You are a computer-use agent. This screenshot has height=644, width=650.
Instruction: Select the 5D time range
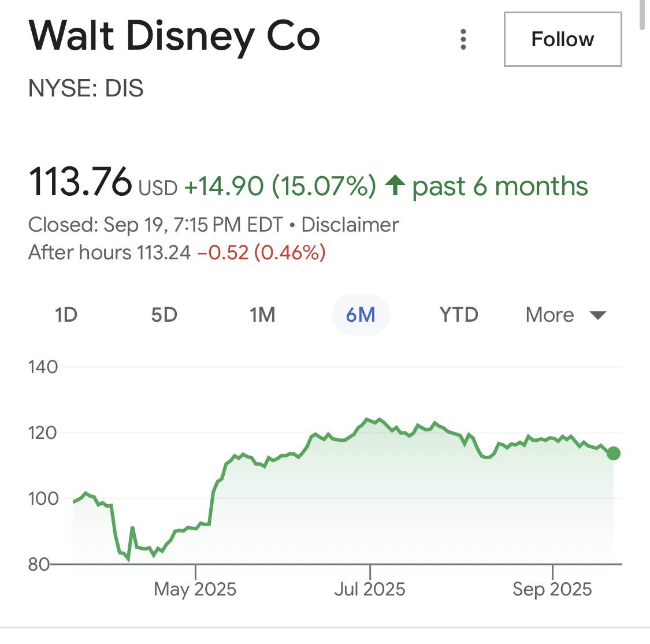(164, 315)
